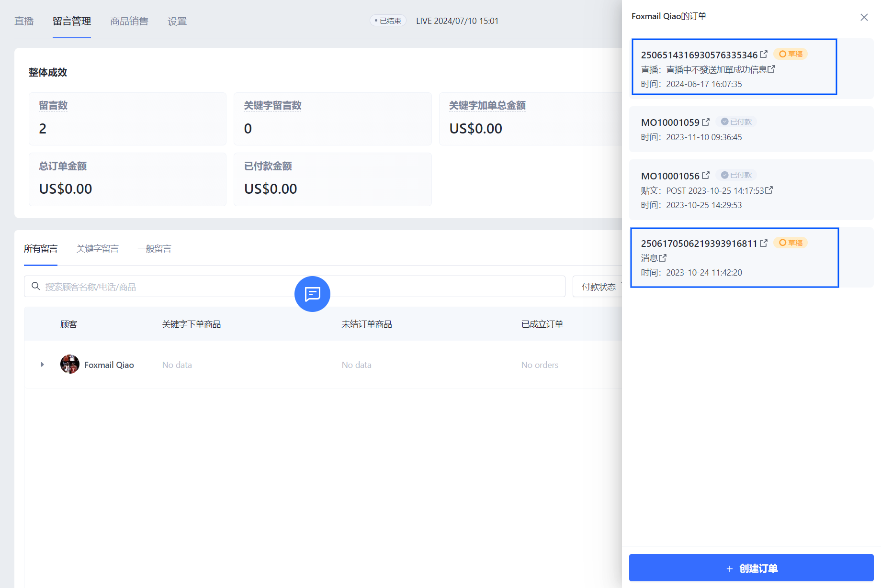Go to the 商品销售 tab
The width and height of the screenshot is (881, 588).
click(129, 21)
